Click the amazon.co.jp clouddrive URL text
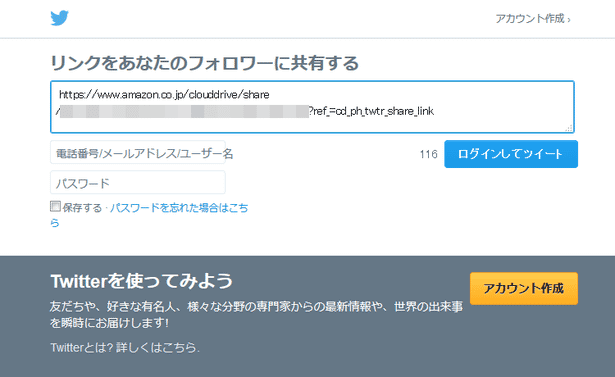615x377 pixels. point(246,103)
